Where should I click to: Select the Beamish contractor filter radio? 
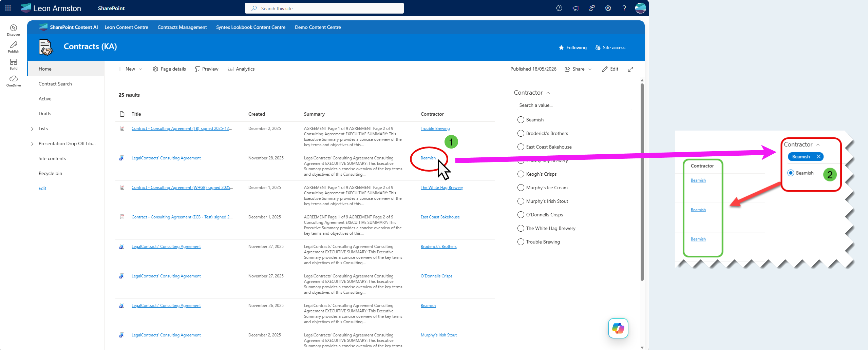pyautogui.click(x=521, y=120)
